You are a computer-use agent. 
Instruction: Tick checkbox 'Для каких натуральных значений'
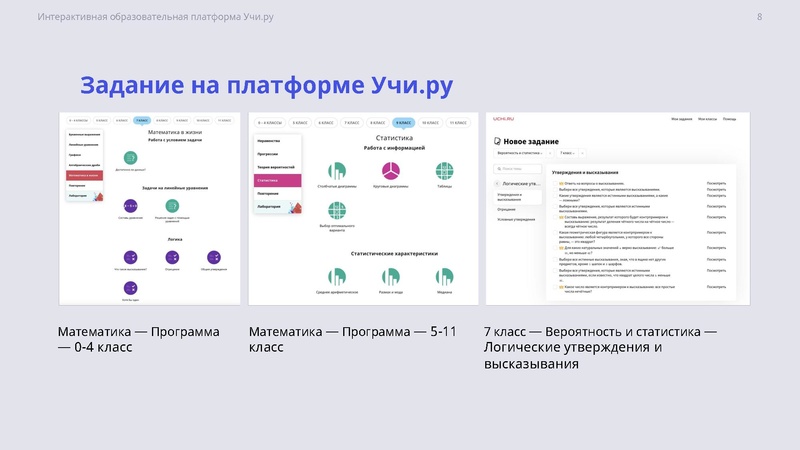[555, 248]
